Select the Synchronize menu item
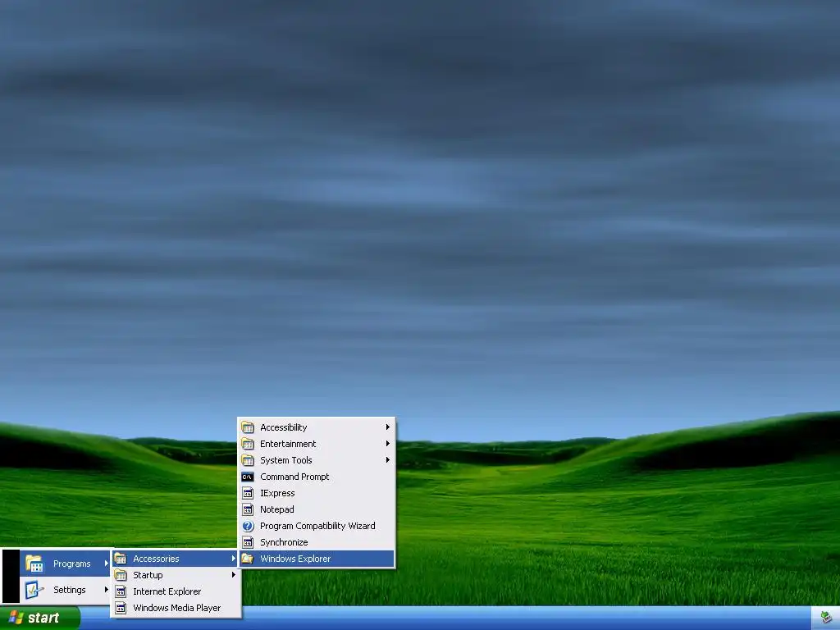840x630 pixels. (x=317, y=542)
